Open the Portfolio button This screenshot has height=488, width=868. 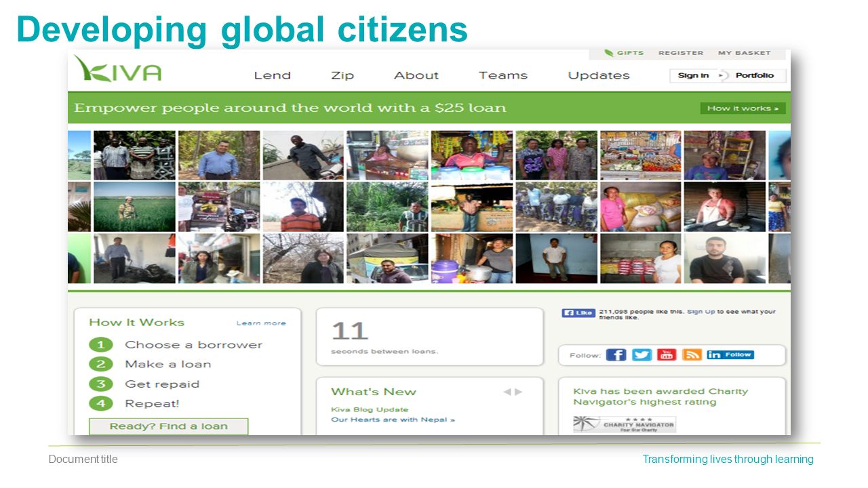tap(755, 75)
